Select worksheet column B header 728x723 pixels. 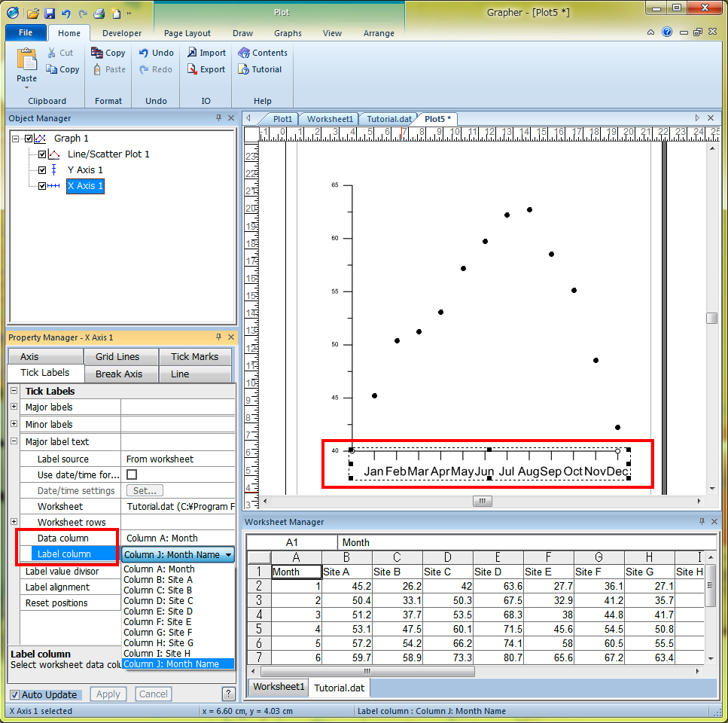346,557
